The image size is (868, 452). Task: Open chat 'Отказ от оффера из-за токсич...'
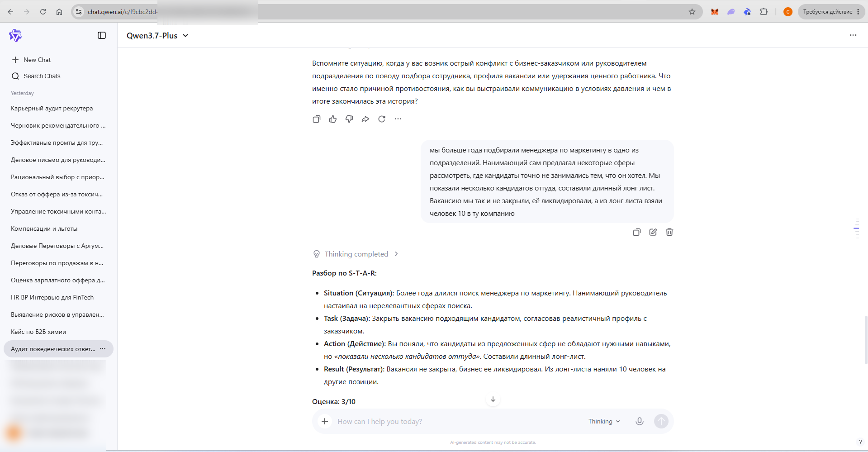58,194
